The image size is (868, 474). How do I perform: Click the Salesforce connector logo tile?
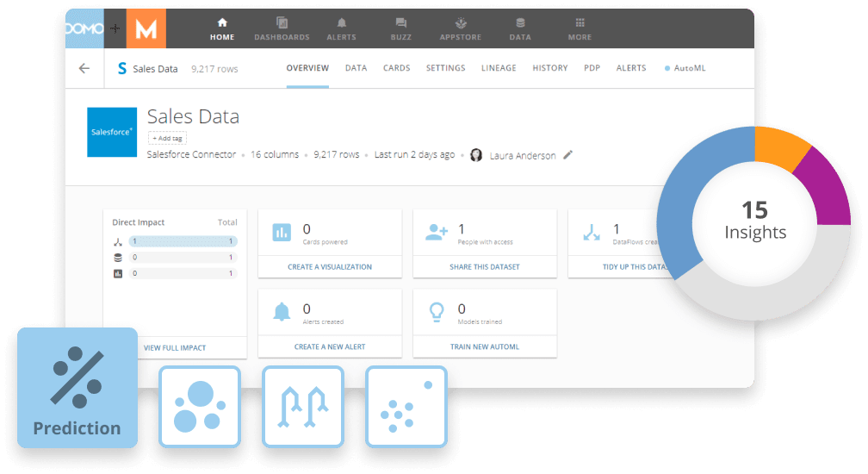click(x=112, y=132)
